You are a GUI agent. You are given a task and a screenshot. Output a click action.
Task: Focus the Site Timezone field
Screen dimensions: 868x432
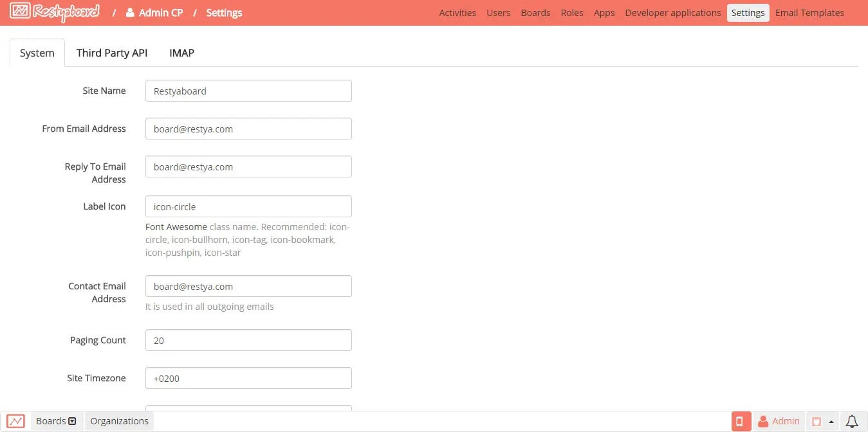click(x=248, y=378)
